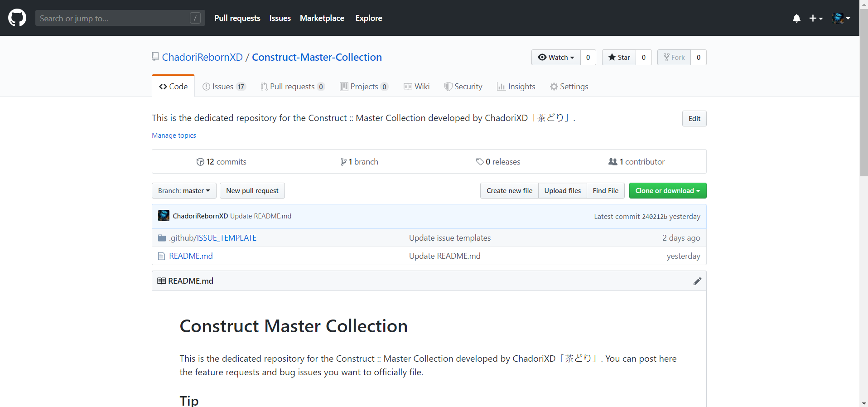Open Construct-Master-Collection repository link
868x407 pixels.
click(317, 57)
